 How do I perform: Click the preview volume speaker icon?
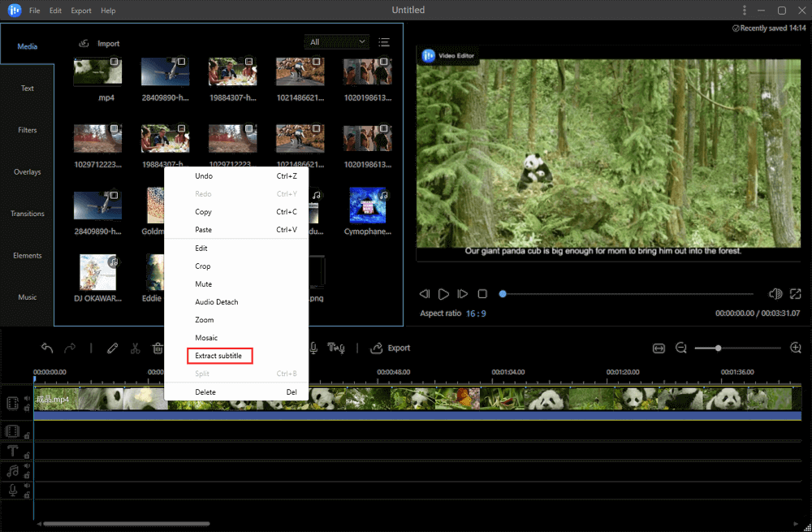(x=775, y=294)
